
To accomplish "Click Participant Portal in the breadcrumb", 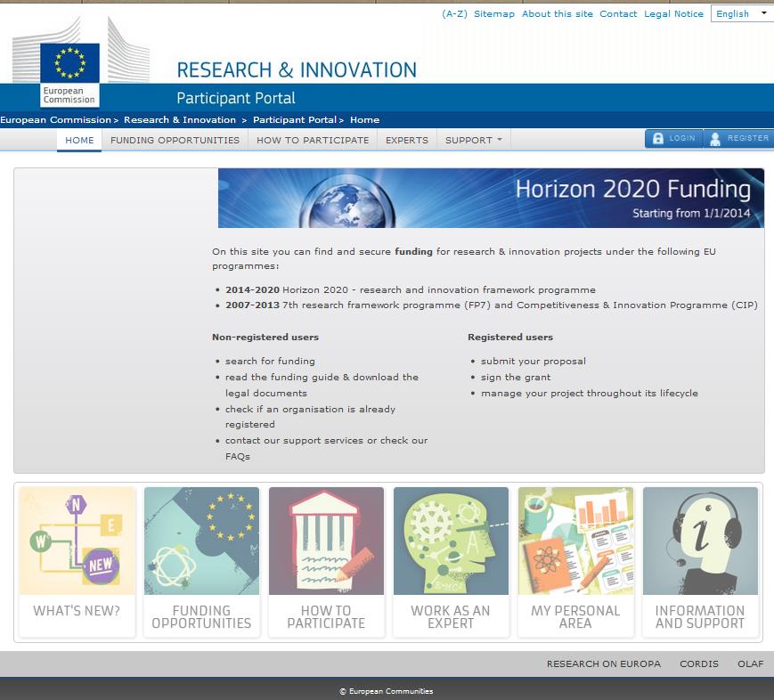I will (295, 120).
